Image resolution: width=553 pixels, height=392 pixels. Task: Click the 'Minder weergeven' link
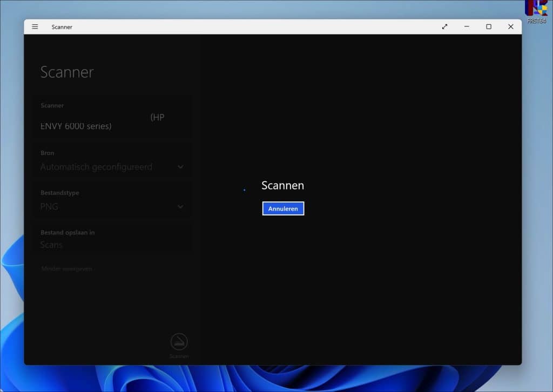(66, 268)
